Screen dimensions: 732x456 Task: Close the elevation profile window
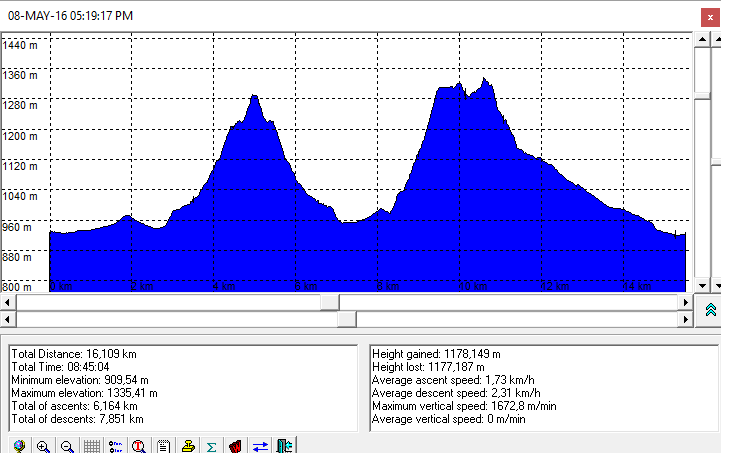click(x=709, y=17)
